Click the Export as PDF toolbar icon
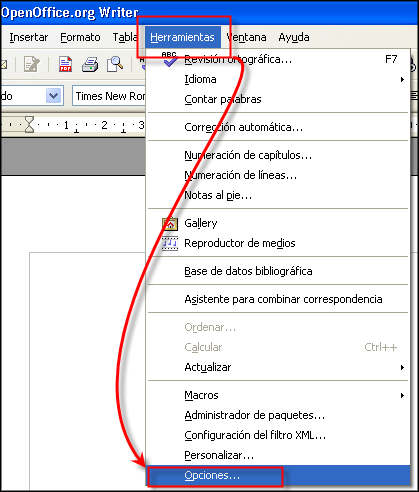Viewport: 419px width, 492px height. click(x=65, y=64)
